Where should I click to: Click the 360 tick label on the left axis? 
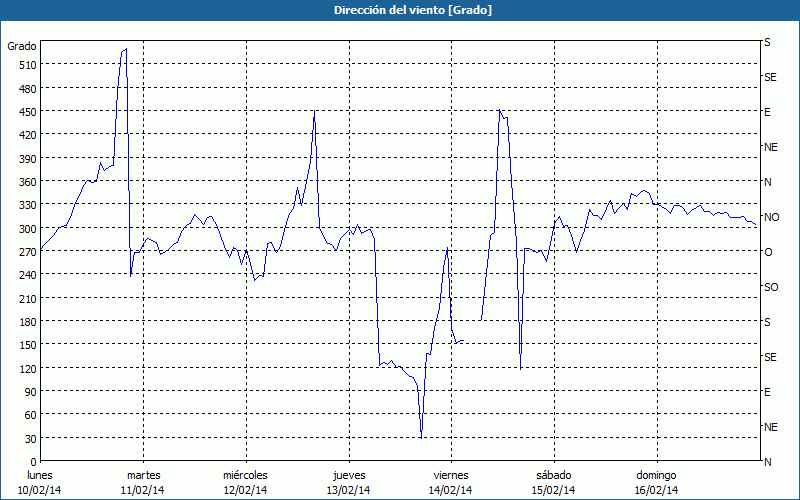point(26,181)
